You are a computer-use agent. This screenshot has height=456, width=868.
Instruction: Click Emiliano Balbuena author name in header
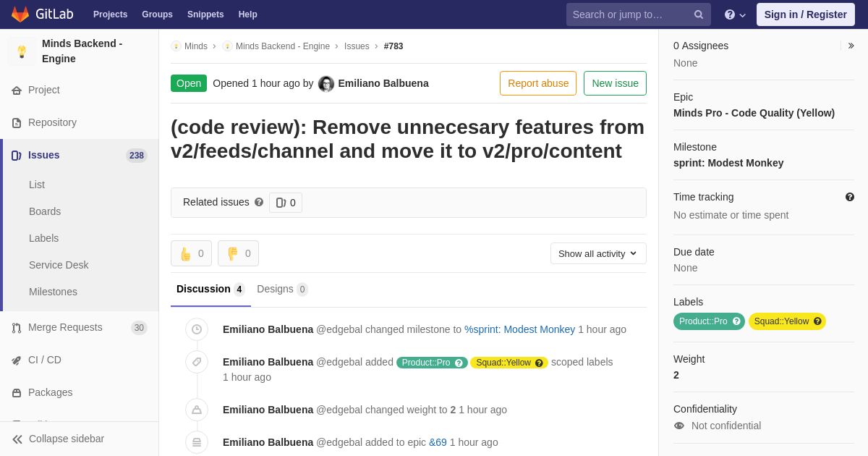pos(383,83)
